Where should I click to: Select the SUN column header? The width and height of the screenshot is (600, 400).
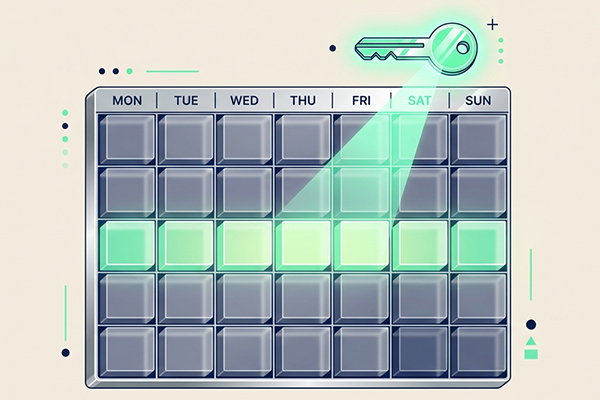click(x=476, y=100)
